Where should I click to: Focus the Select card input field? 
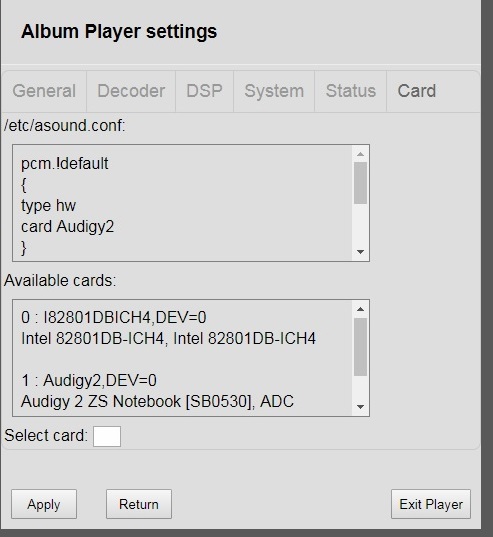point(107,436)
